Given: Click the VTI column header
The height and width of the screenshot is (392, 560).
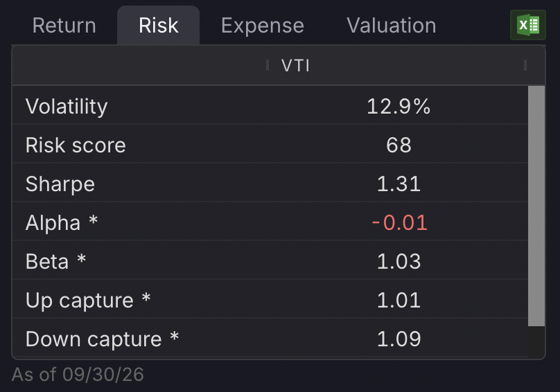Looking at the screenshot, I should [296, 66].
